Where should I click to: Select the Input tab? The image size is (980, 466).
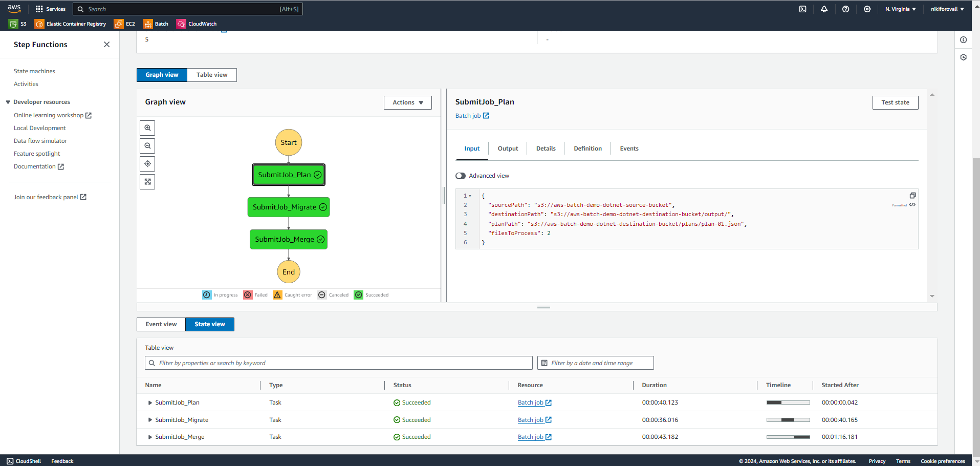click(472, 149)
